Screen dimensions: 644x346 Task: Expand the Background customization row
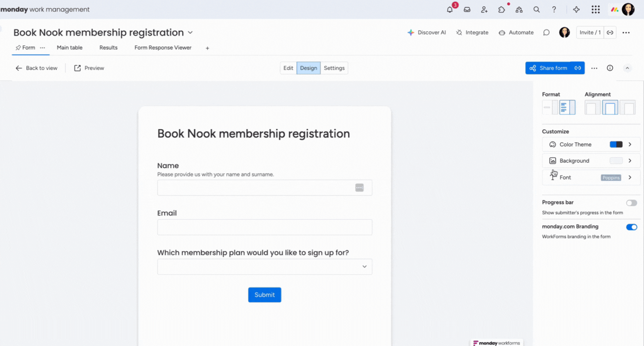click(x=591, y=161)
